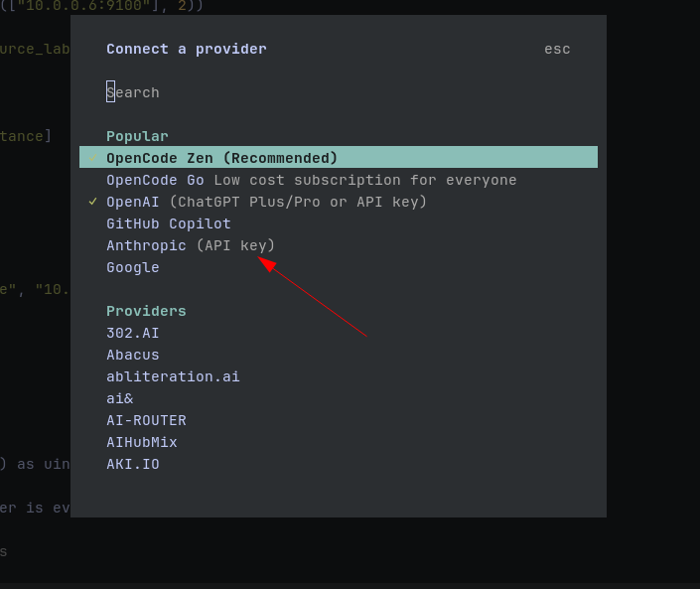The image size is (700, 589).
Task: Pick the ai& provider entry
Action: 339,398
